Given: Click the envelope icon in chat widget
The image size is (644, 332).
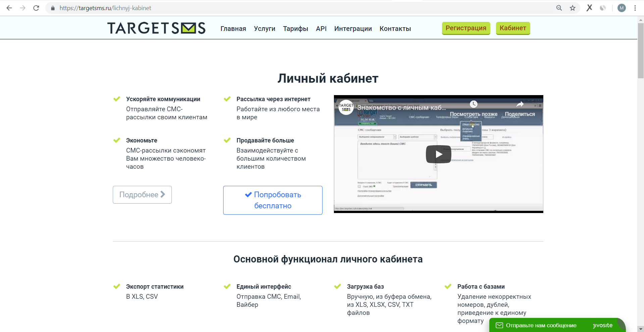Looking at the screenshot, I should pyautogui.click(x=499, y=325).
